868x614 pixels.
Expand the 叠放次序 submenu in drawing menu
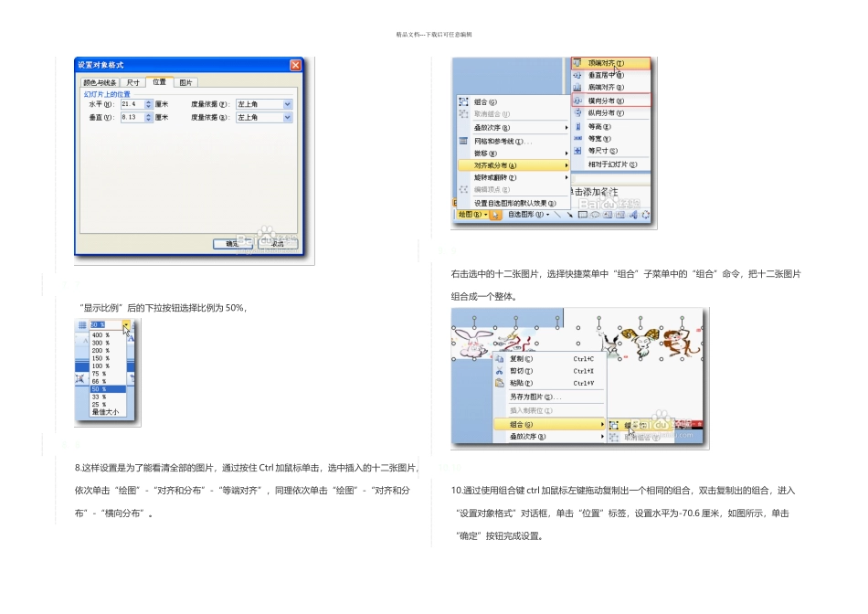pos(566,128)
